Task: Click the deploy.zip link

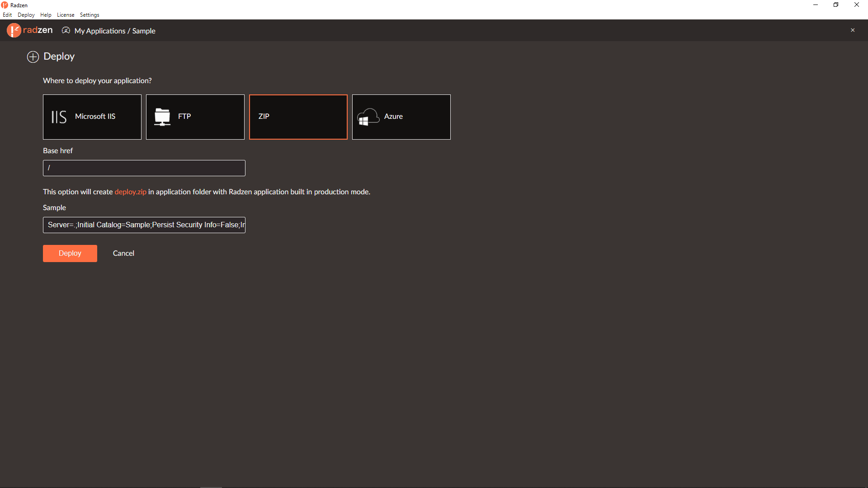Action: pos(131,192)
